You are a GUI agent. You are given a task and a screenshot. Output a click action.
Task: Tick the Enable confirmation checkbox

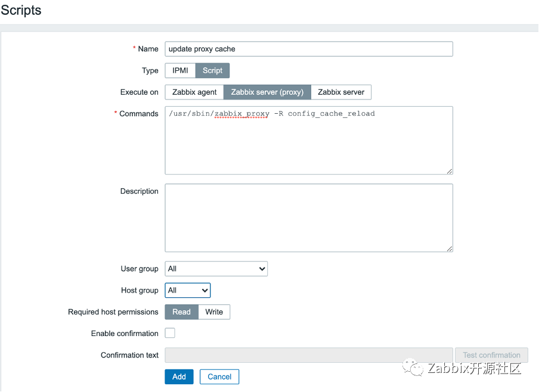(x=170, y=333)
